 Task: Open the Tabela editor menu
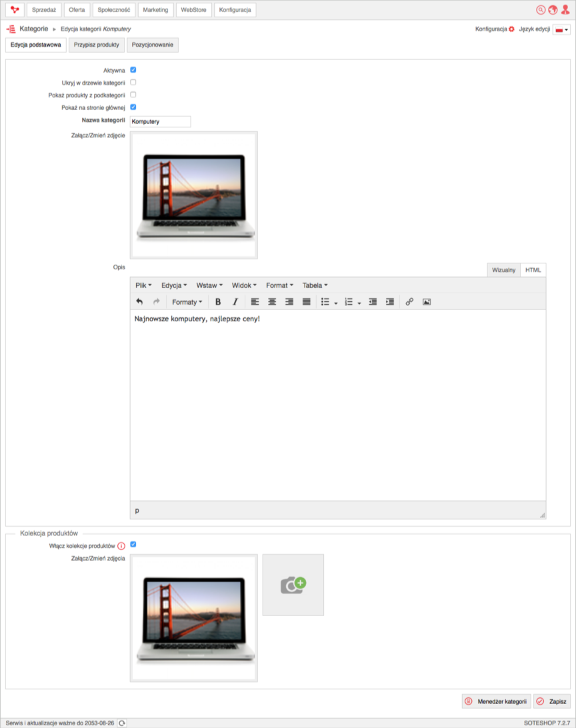[315, 285]
